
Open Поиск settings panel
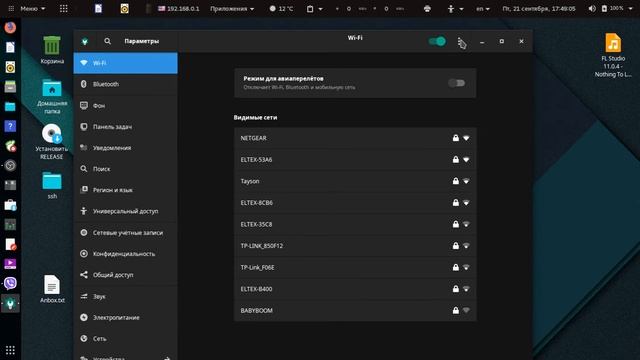click(126, 169)
